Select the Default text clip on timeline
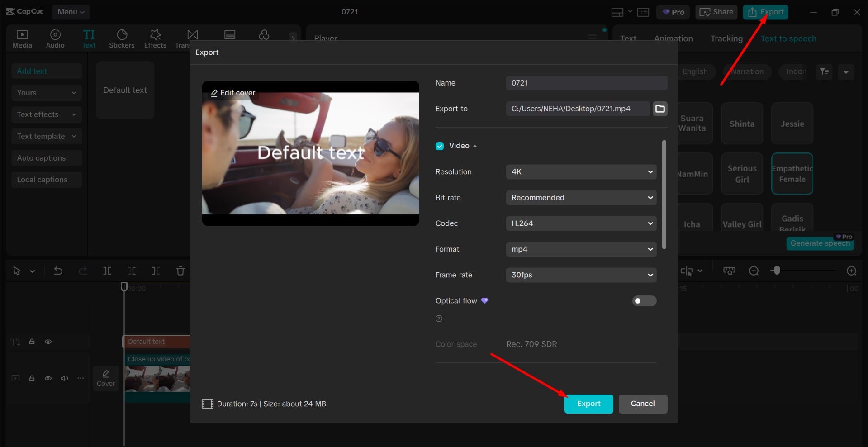This screenshot has height=447, width=868. click(x=157, y=342)
